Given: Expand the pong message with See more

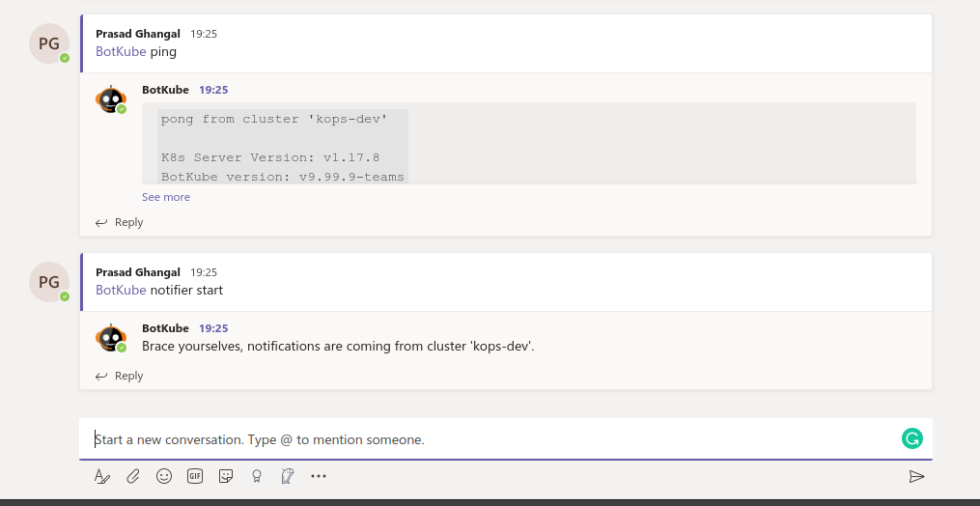Looking at the screenshot, I should [x=166, y=197].
